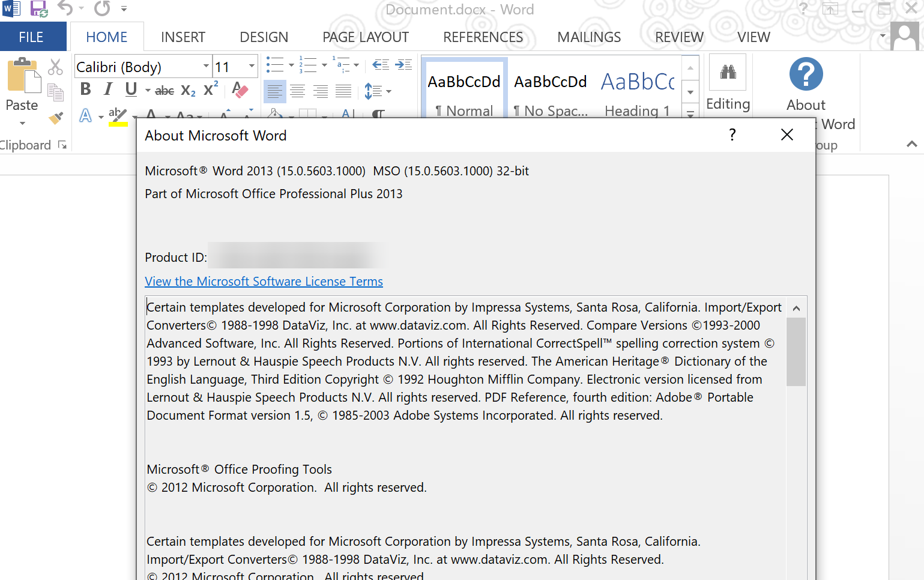Click the user account avatar icon
This screenshot has height=580, width=924.
click(905, 36)
